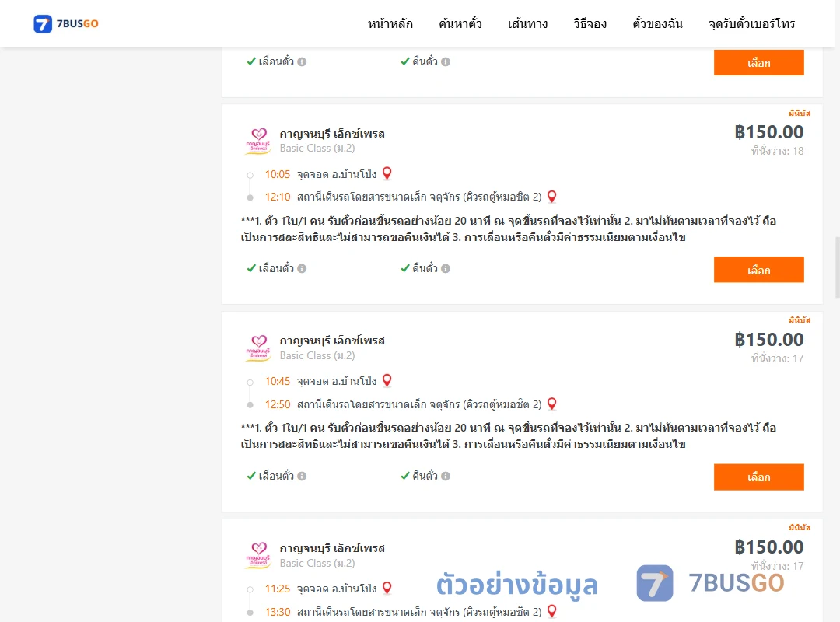Click the map pin next to the 10:05 departure stop
The height and width of the screenshot is (622, 840).
point(387,173)
